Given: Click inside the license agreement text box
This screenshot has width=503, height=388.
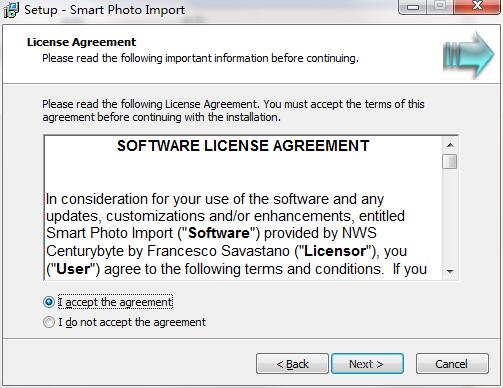Looking at the screenshot, I should click(243, 208).
